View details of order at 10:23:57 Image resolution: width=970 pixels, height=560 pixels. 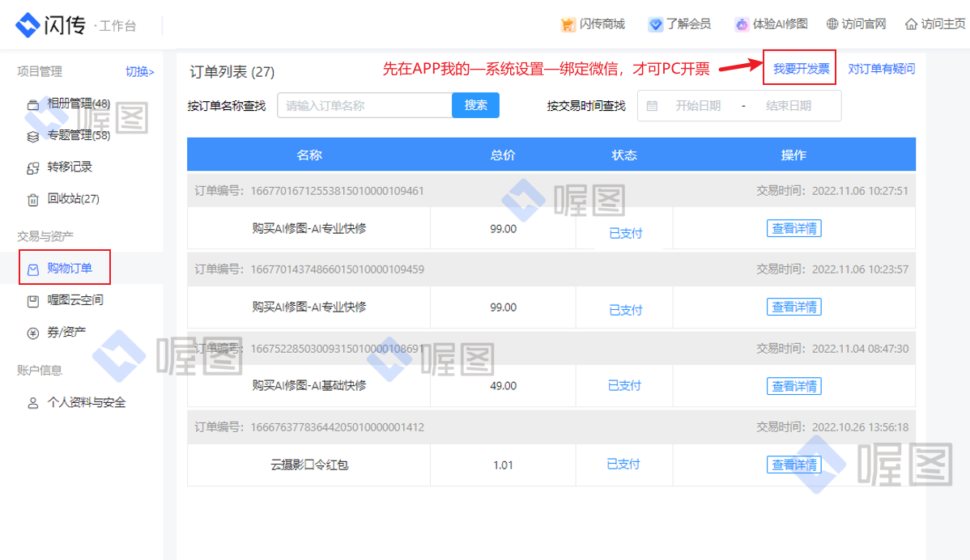coord(793,307)
